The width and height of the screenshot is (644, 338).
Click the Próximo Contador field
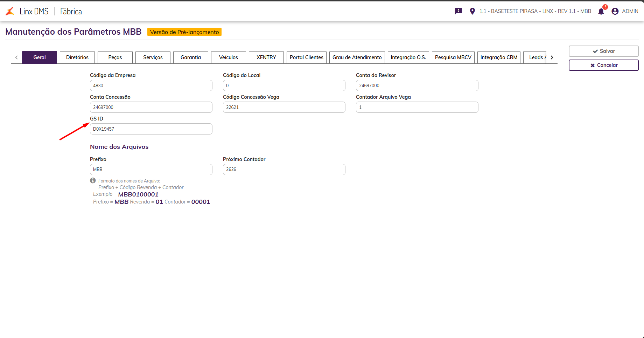pyautogui.click(x=284, y=170)
